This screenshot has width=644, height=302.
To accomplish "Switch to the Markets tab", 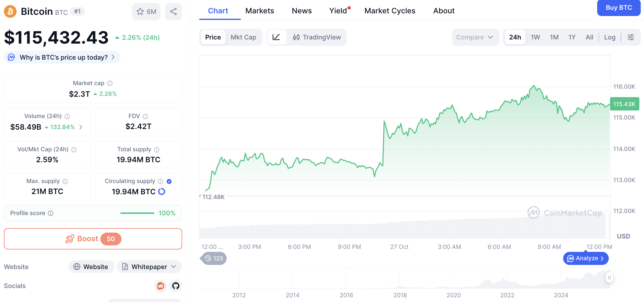I will click(x=259, y=11).
